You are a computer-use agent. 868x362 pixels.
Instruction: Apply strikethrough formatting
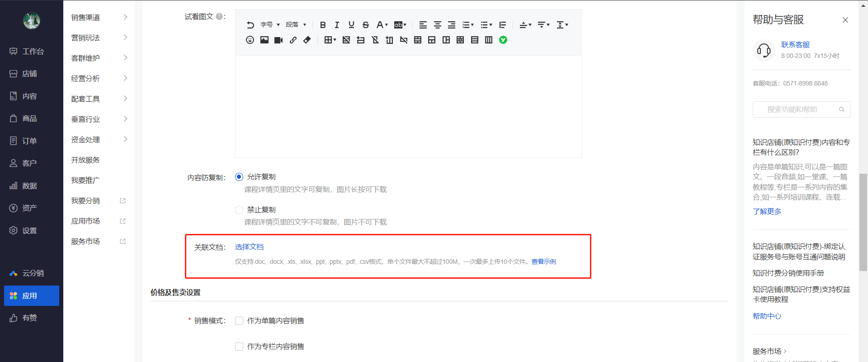coord(366,25)
